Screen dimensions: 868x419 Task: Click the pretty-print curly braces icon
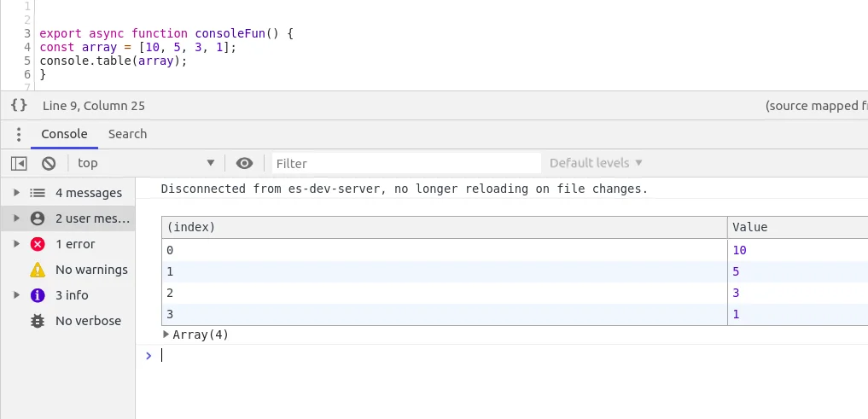pos(19,106)
